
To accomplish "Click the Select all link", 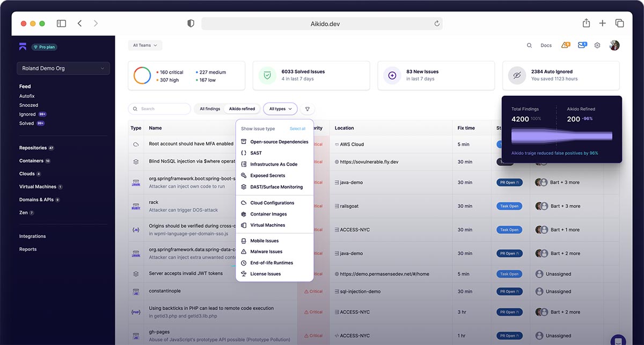I will (297, 129).
